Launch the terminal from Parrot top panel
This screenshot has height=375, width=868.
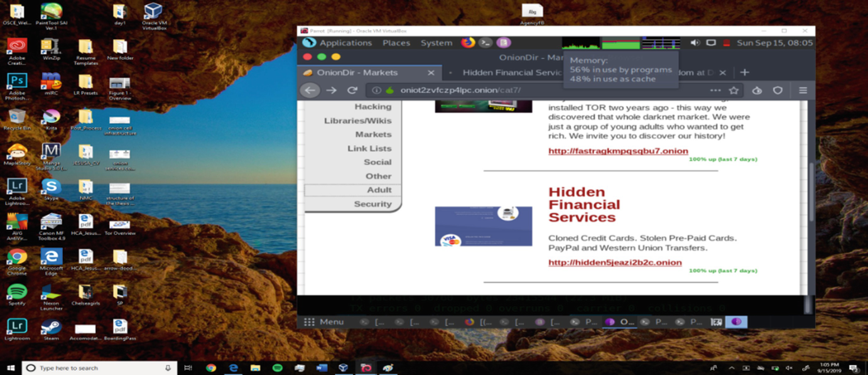coord(486,43)
